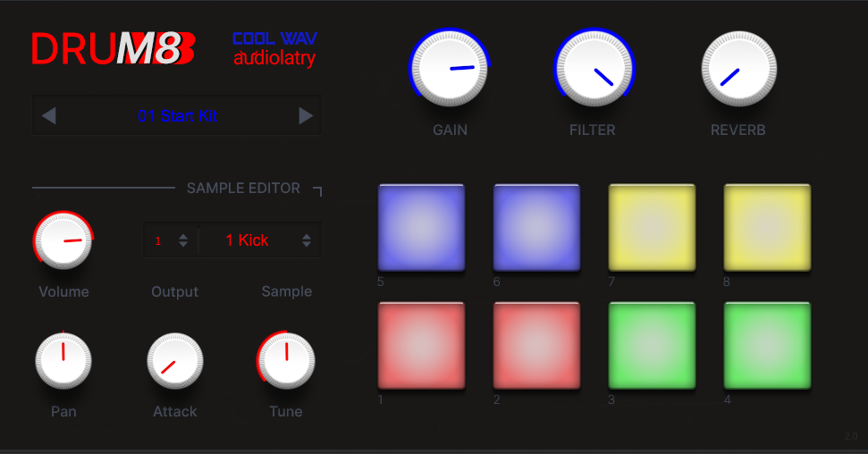Click the Output number value 1
This screenshot has height=454, width=868.
pos(158,240)
